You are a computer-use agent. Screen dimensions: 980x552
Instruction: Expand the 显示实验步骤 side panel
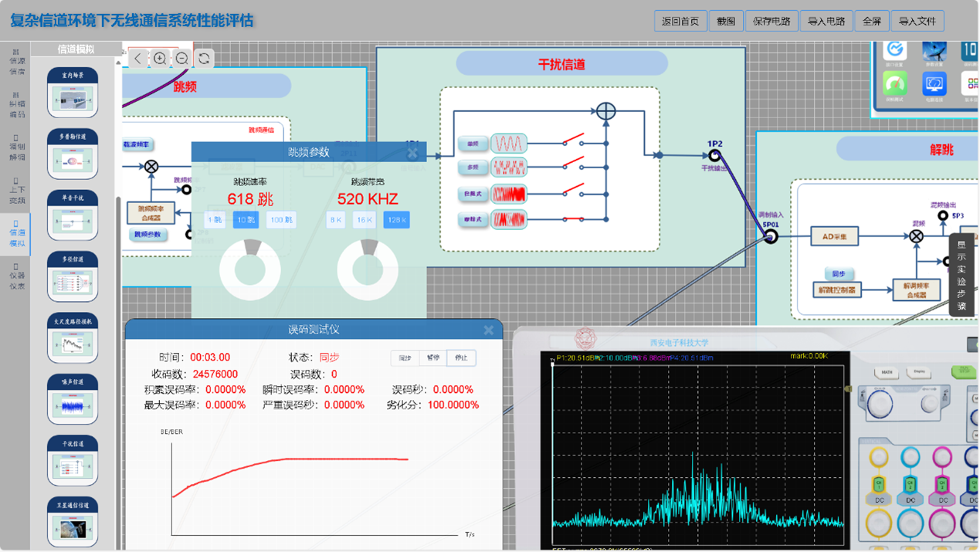[x=961, y=275]
